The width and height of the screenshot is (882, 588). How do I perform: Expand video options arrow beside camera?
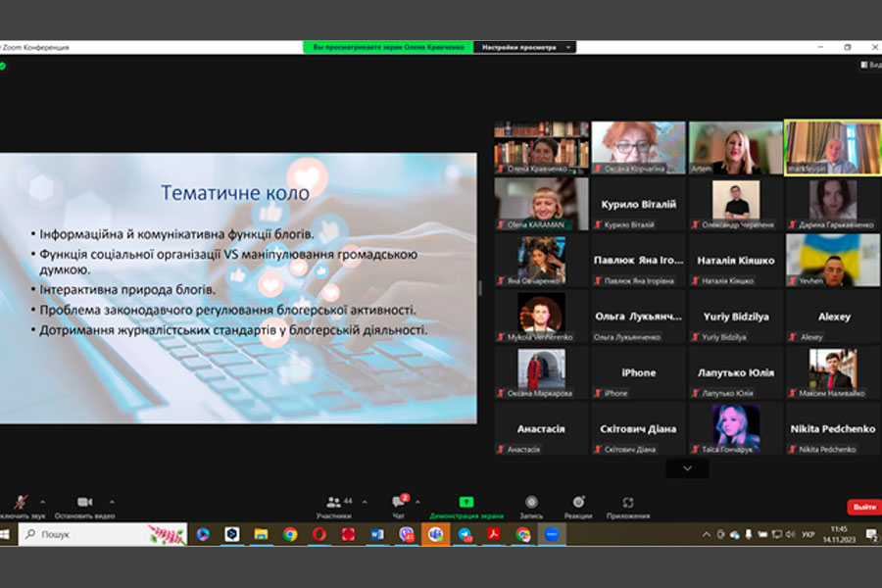(x=111, y=501)
